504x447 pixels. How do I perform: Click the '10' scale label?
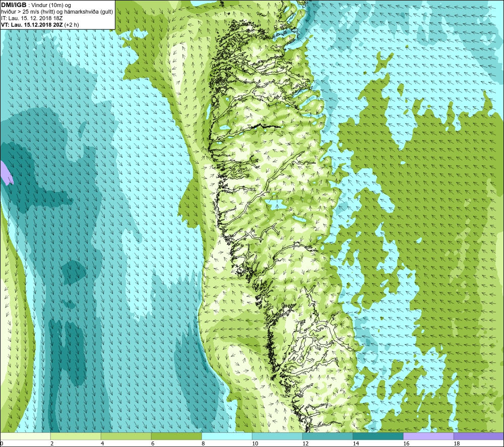pos(255,443)
